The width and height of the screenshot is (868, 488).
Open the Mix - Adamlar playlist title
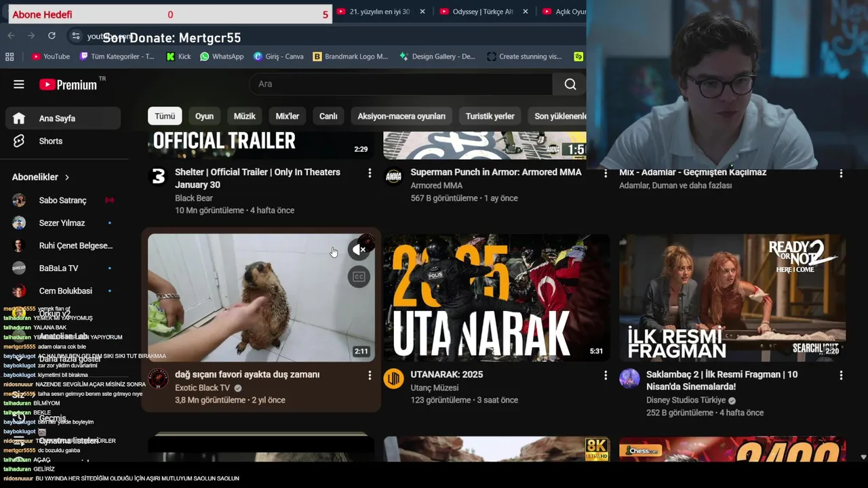(692, 172)
